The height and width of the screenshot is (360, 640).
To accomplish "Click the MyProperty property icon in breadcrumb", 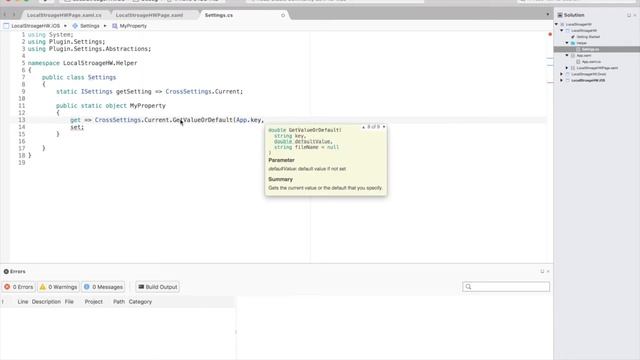I will click(115, 26).
